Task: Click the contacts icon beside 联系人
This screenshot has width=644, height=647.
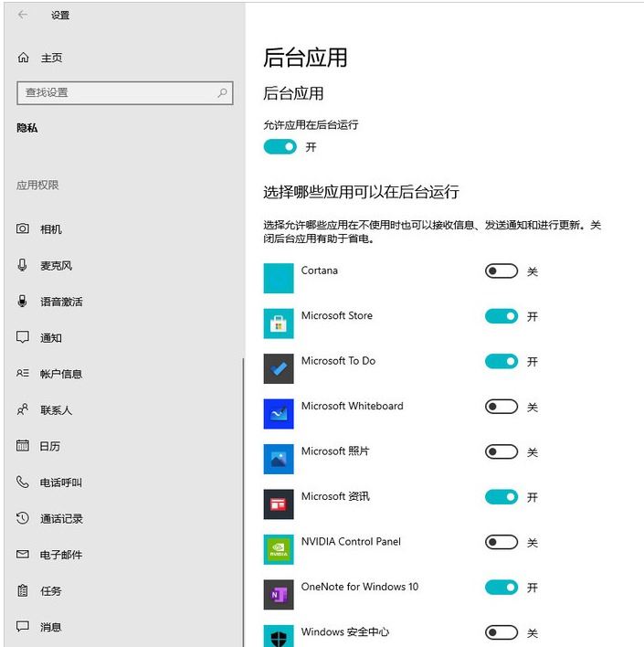Action: coord(23,409)
